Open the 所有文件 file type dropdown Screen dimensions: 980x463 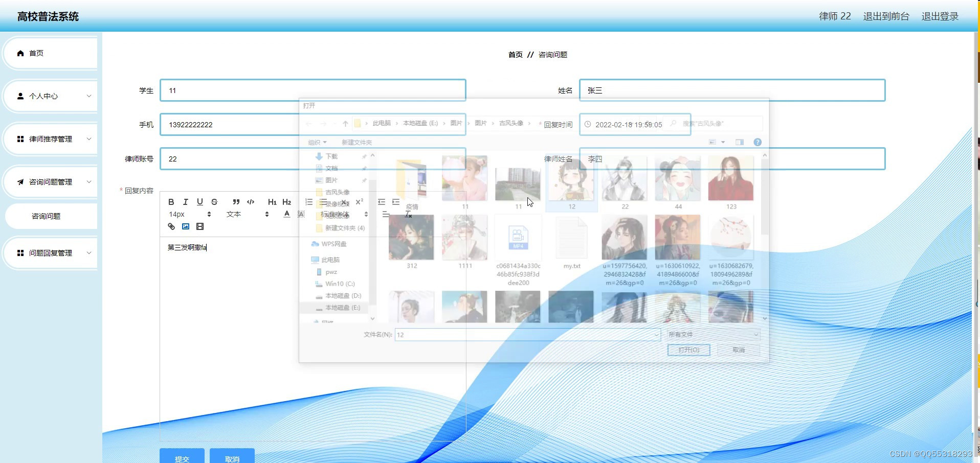point(713,334)
